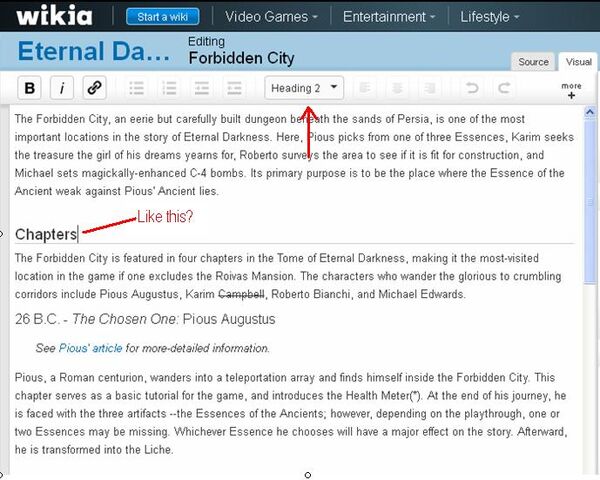Screen dimensions: 600x480
Task: Open the Lifestyle menu
Action: click(489, 17)
